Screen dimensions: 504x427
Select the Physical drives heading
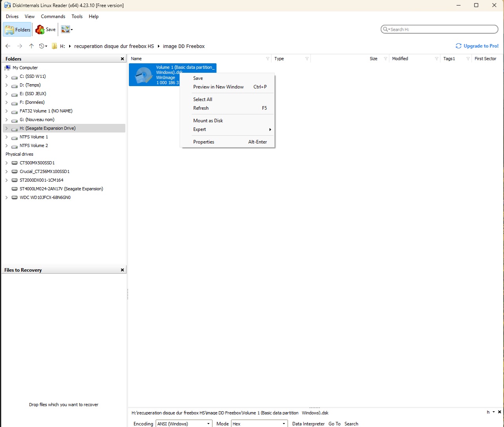[x=19, y=154]
